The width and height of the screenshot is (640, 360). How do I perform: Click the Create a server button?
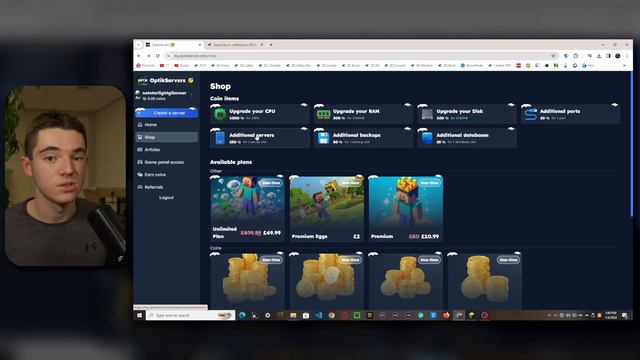(x=167, y=113)
